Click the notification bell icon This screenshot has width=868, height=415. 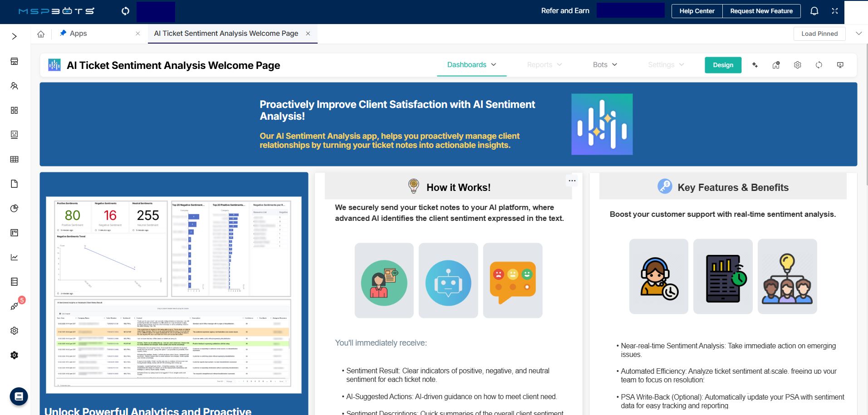tap(814, 11)
